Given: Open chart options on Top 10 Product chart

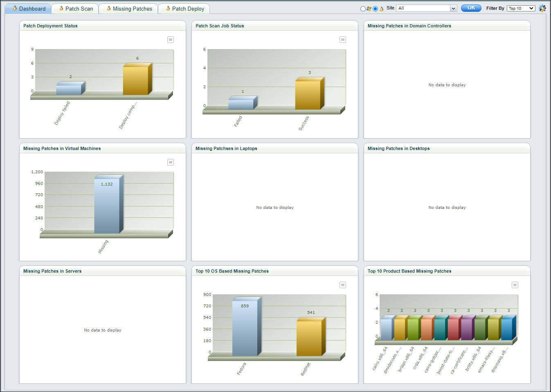Looking at the screenshot, I should (515, 285).
